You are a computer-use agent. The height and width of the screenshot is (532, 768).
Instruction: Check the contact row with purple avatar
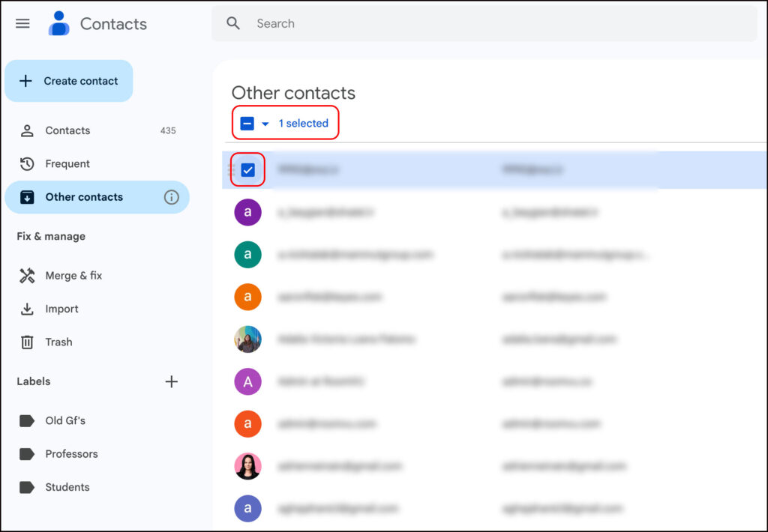coord(248,213)
